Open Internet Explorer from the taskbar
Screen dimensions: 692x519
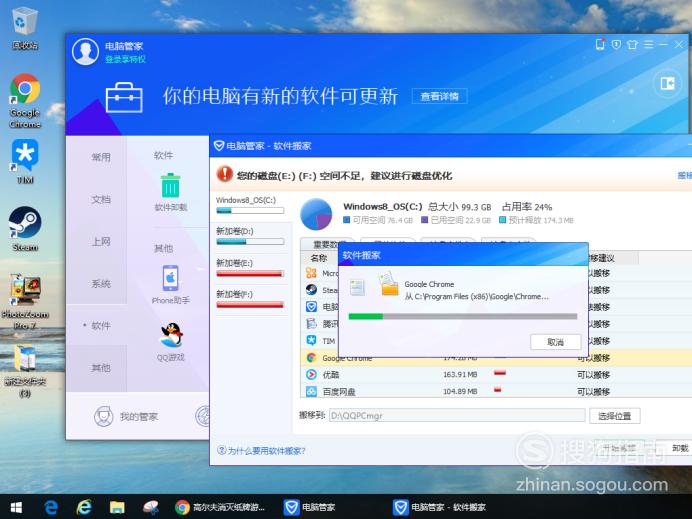click(83, 507)
